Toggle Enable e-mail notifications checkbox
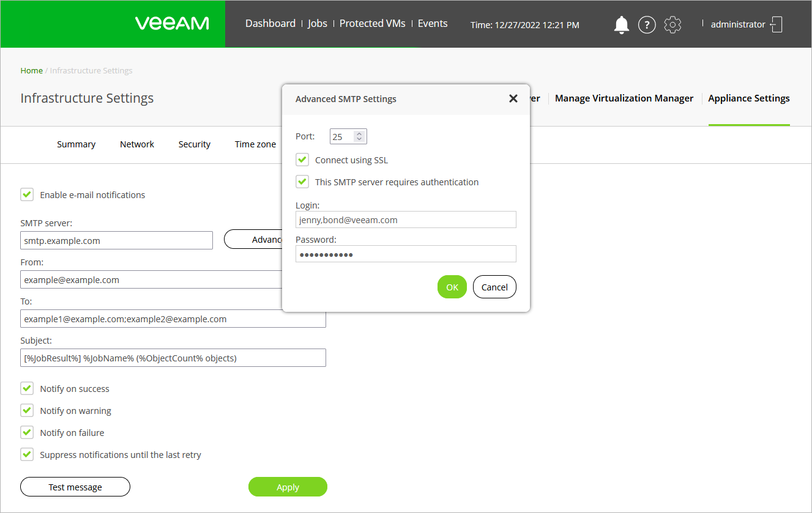This screenshot has width=812, height=513. coord(27,195)
